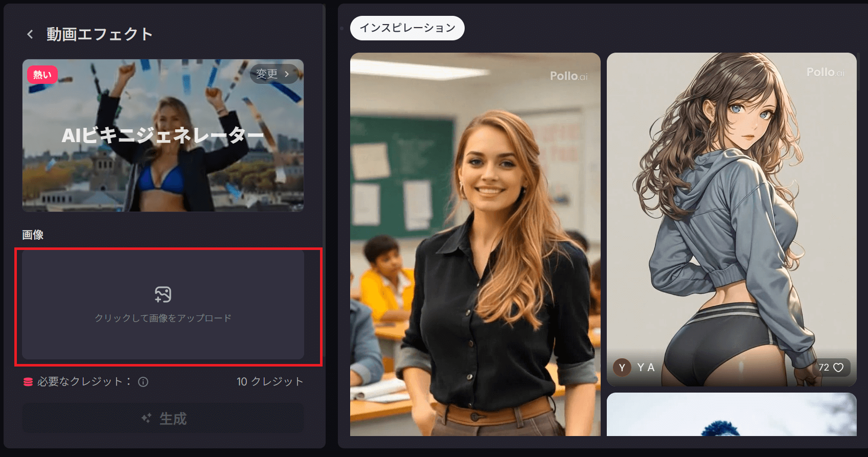The image size is (868, 457).
Task: Select the インスピレーション tab
Action: [407, 28]
